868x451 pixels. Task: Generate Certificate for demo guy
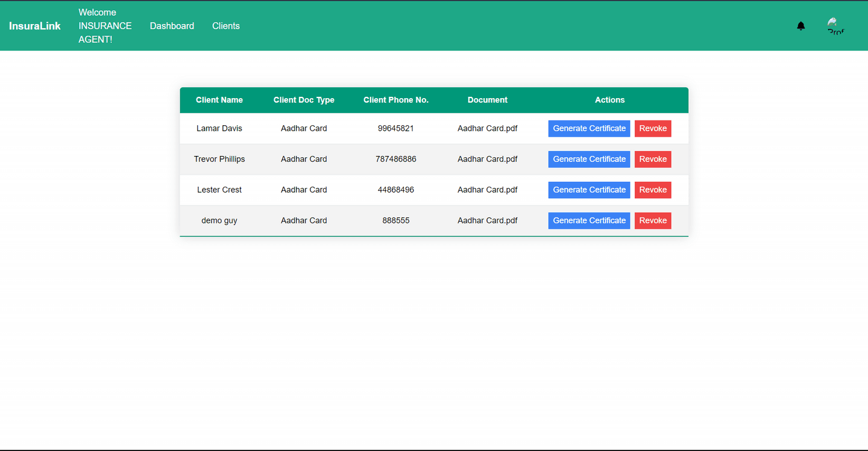click(589, 220)
